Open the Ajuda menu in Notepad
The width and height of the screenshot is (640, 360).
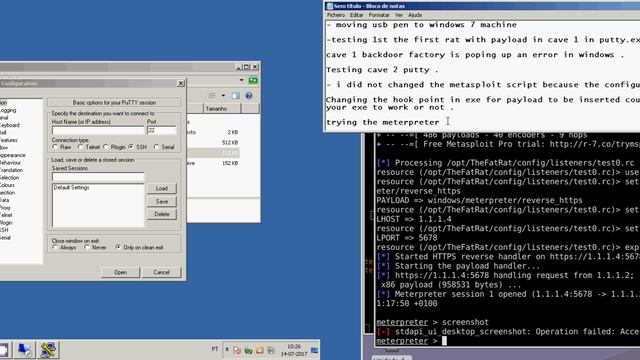coord(415,15)
